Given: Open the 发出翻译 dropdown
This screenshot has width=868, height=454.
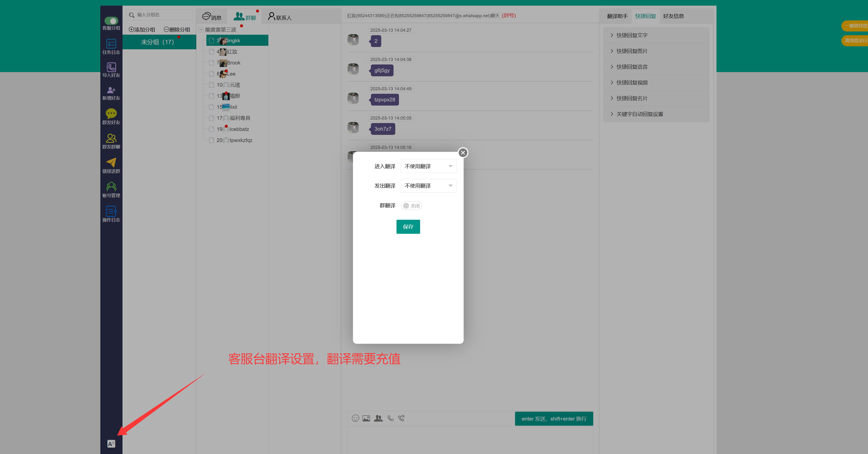Looking at the screenshot, I should 428,186.
